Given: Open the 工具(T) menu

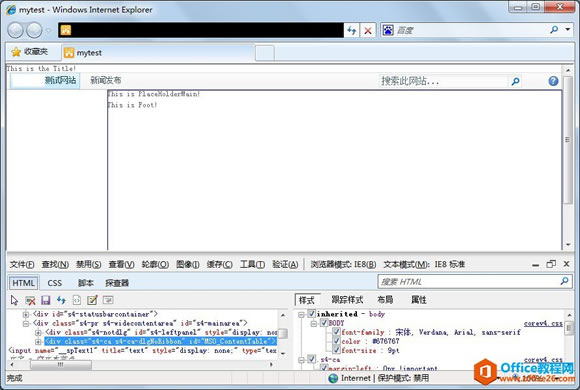Looking at the screenshot, I should [x=252, y=264].
